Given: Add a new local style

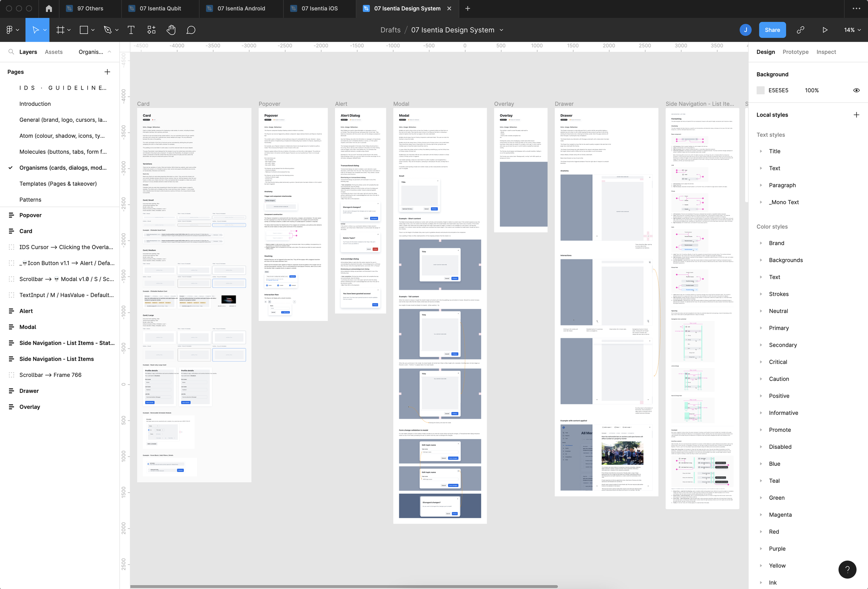Looking at the screenshot, I should (x=856, y=115).
